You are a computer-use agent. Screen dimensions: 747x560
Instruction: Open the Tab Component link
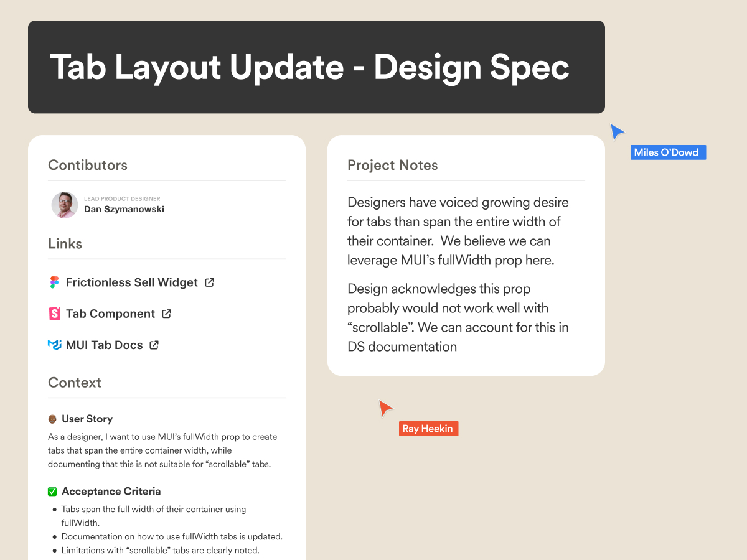110,314
